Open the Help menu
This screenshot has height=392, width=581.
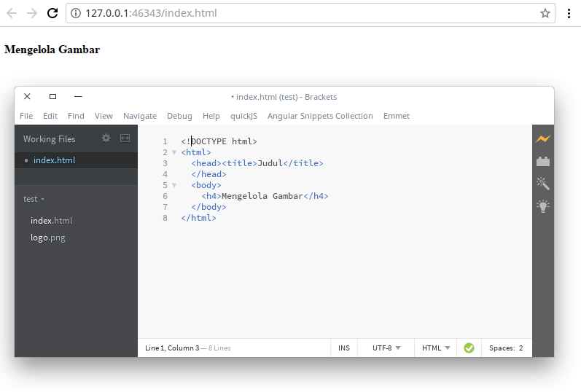click(x=211, y=116)
